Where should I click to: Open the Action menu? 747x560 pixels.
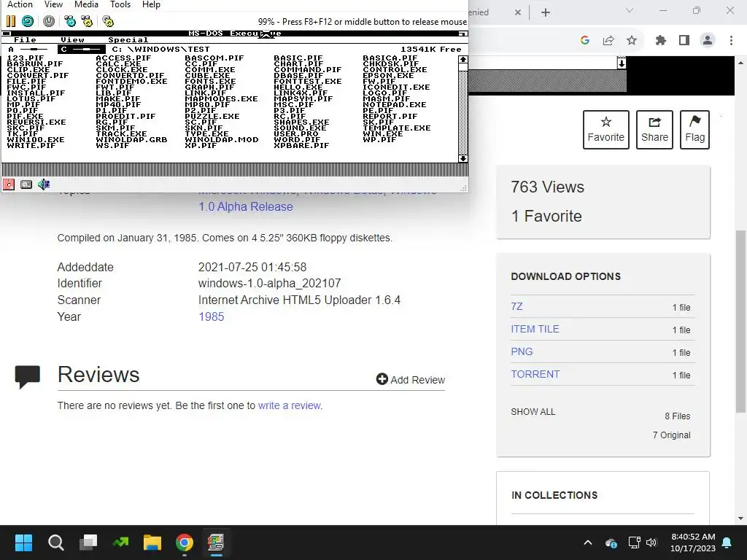pyautogui.click(x=20, y=4)
